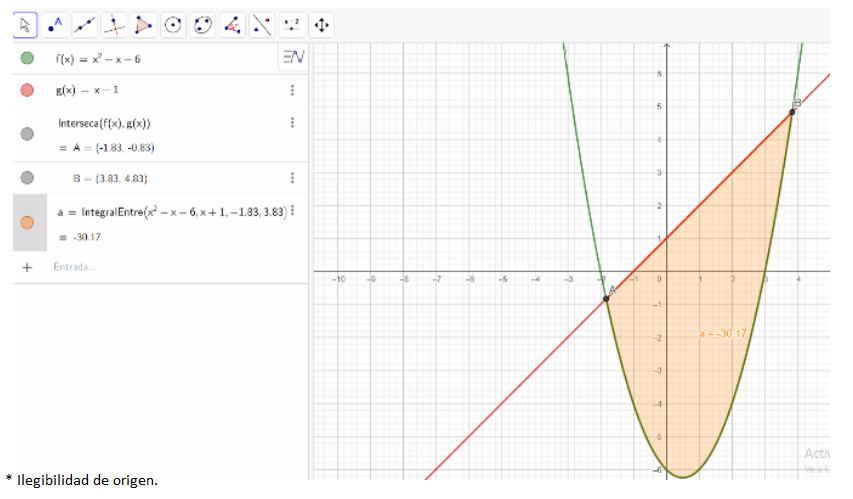Select the Slider tool in toolbar
The width and height of the screenshot is (853, 499).
click(x=291, y=24)
